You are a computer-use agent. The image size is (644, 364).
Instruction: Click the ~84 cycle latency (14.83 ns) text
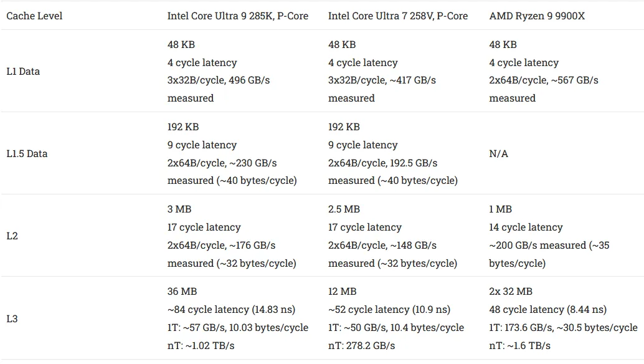click(x=231, y=309)
